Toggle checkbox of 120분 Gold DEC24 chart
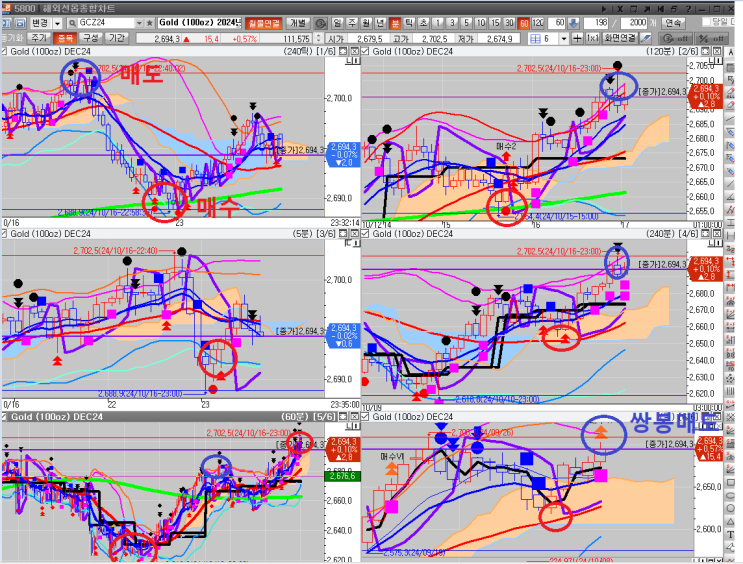743x564 pixels. [366, 51]
